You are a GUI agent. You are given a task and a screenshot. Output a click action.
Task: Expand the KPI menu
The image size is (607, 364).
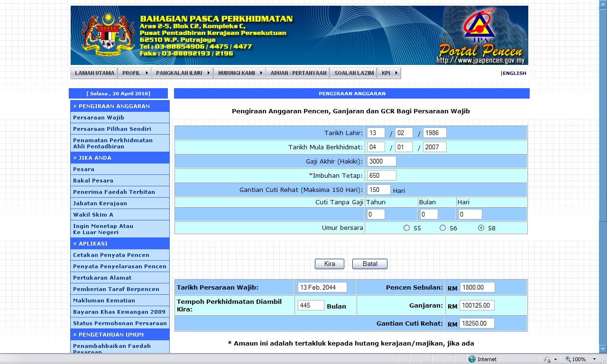(389, 73)
